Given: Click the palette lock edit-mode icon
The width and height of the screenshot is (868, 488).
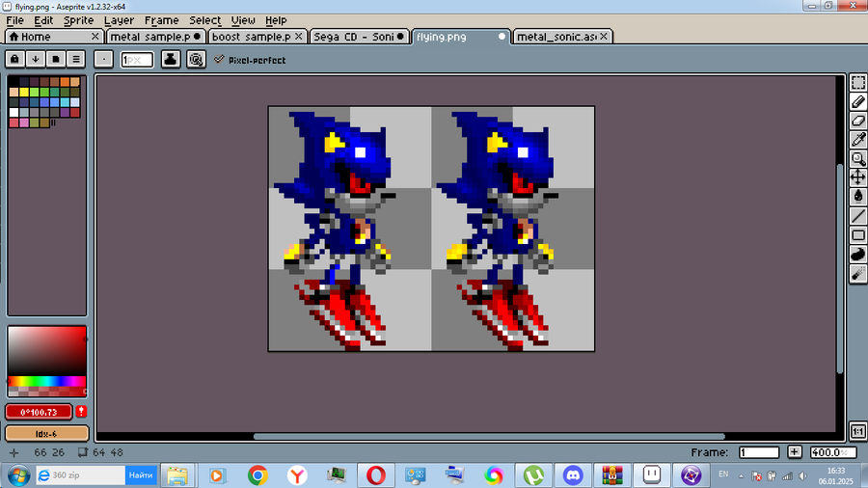Looking at the screenshot, I should pos(14,59).
